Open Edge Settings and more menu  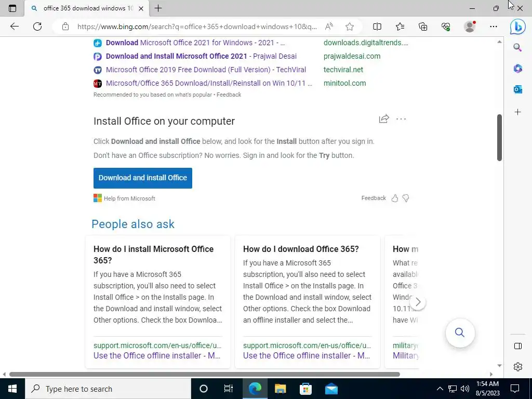coord(494,26)
